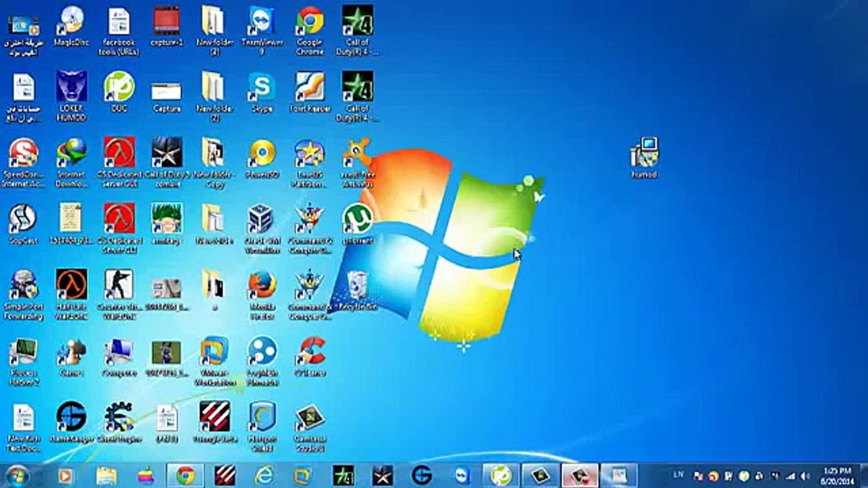Click the Apple logo taskbar icon
This screenshot has height=488, width=868.
click(146, 475)
